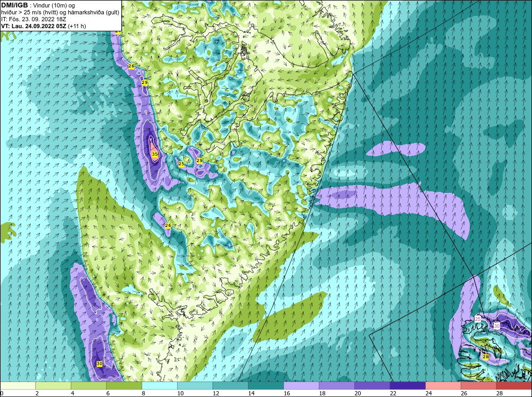This screenshot has width=532, height=397.
Task: Click the 22–24 m/s dark indigo legend swatch
Action: [x=408, y=386]
